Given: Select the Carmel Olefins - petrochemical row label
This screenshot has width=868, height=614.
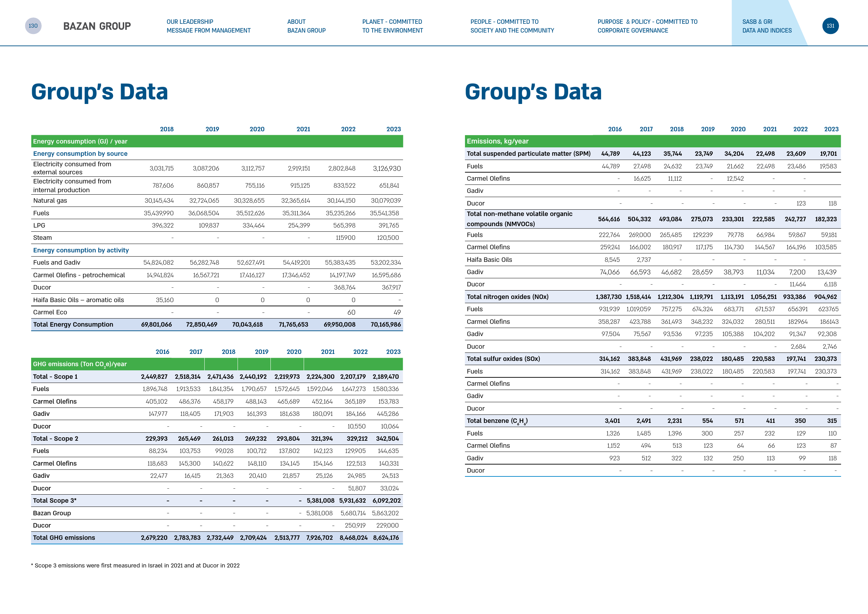Looking at the screenshot, I should 79,275.
